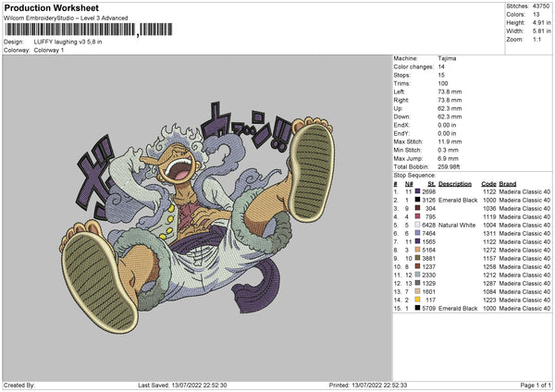Click thread code '1119'

(x=489, y=216)
